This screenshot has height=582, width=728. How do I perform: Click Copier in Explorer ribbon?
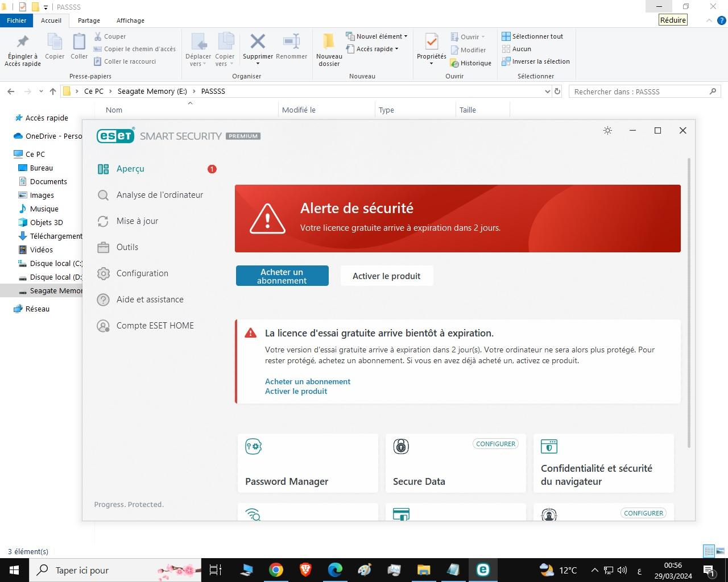(x=55, y=47)
